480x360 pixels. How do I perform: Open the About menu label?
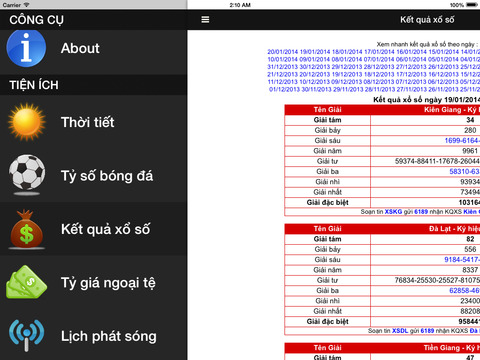[80, 48]
